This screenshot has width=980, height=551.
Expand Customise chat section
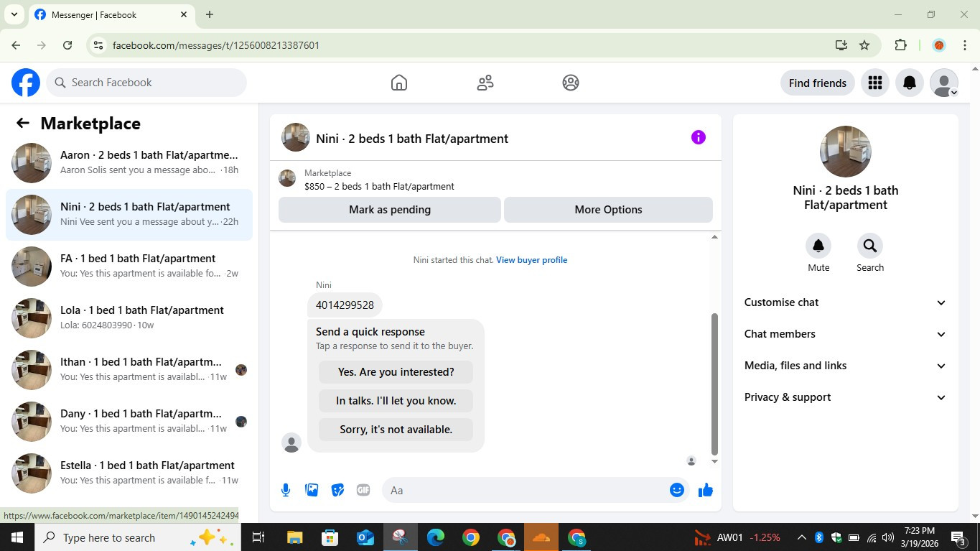coord(846,302)
